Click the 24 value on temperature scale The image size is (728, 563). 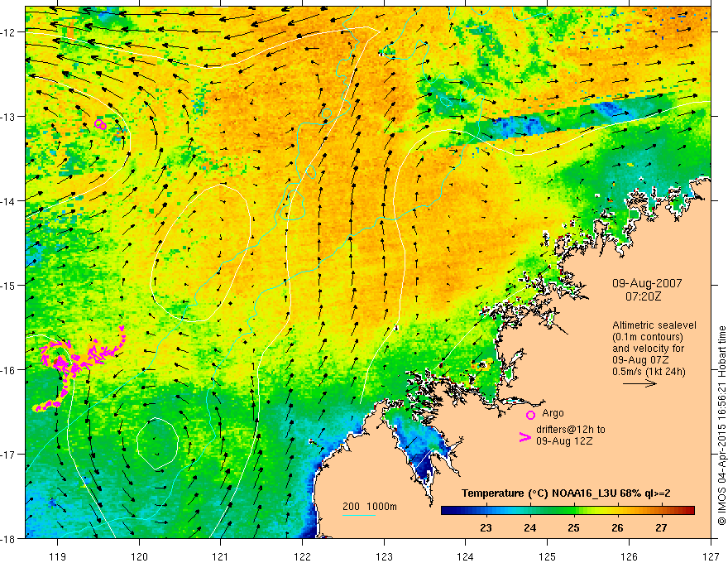[x=529, y=527]
